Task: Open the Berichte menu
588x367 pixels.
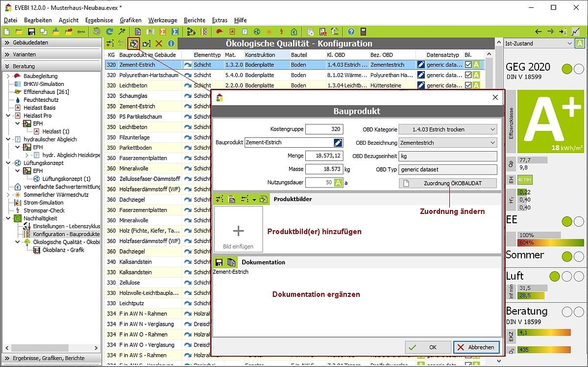Action: click(x=195, y=20)
